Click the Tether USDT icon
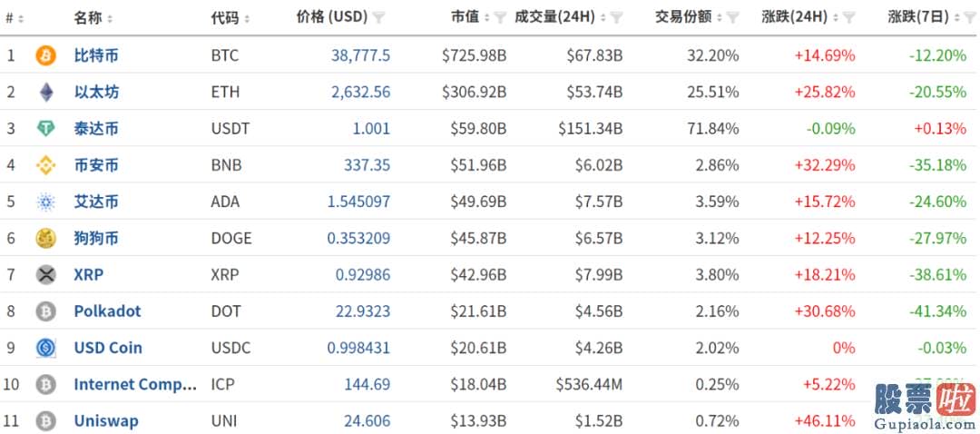 coord(45,129)
